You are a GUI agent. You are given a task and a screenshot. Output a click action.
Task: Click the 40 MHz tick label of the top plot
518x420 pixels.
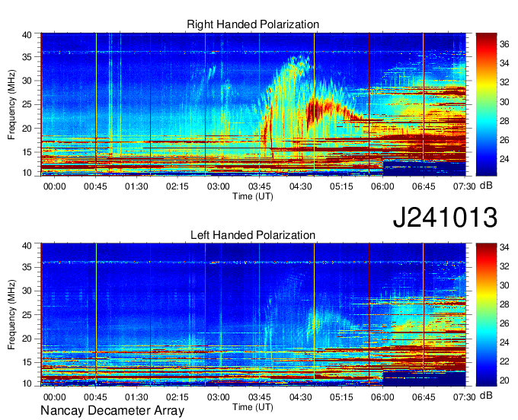tap(27, 35)
